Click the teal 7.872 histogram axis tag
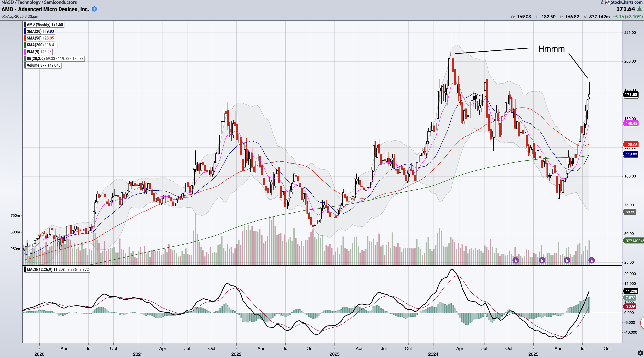Screen dimensions: 644x358 630,298
